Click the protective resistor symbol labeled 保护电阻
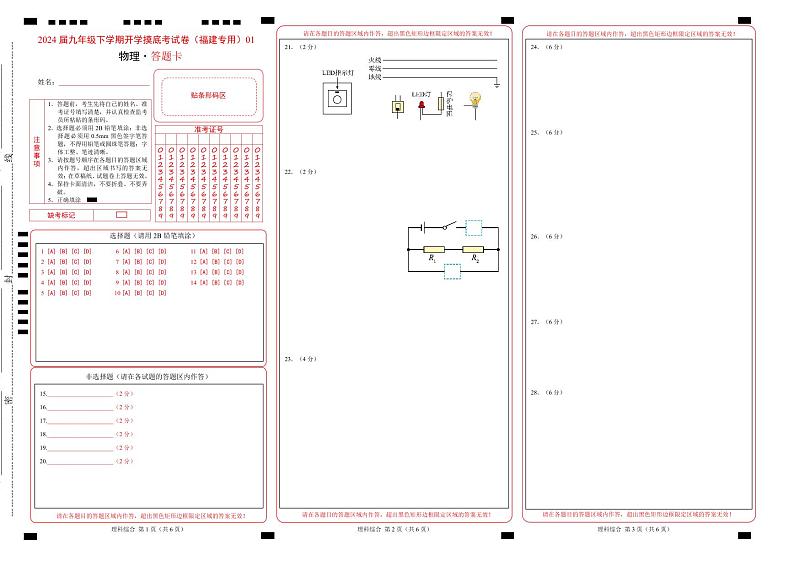The image size is (794, 561). point(441,104)
